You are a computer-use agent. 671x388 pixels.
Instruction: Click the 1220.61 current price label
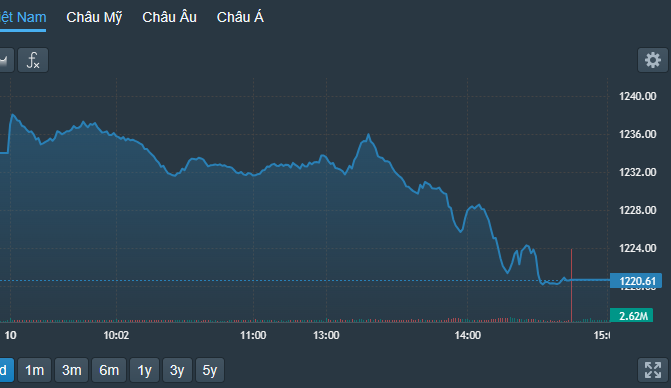coord(636,281)
